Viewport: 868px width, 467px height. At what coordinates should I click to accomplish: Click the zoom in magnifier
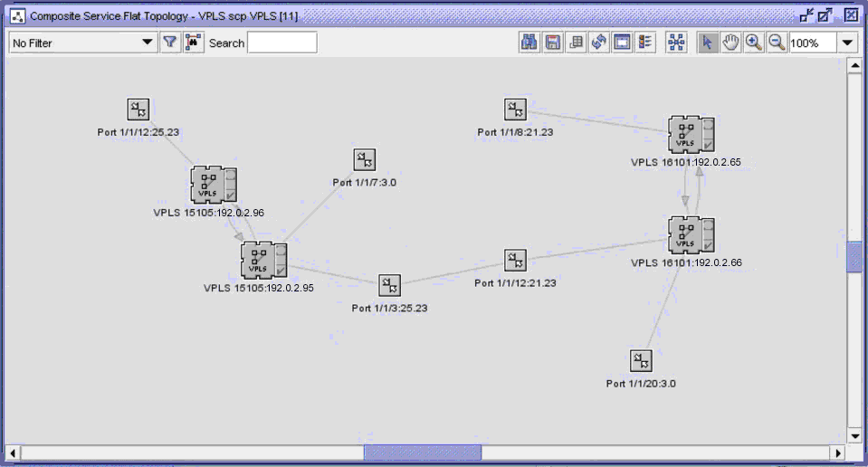[753, 43]
